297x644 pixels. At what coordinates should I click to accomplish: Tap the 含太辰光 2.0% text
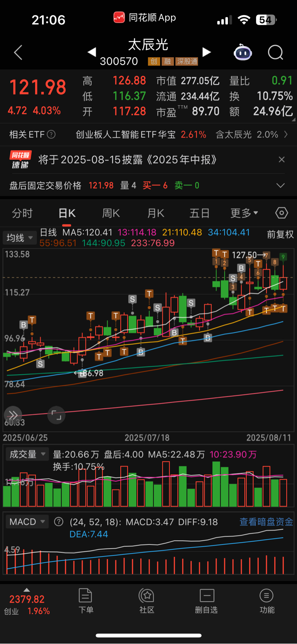coord(247,134)
